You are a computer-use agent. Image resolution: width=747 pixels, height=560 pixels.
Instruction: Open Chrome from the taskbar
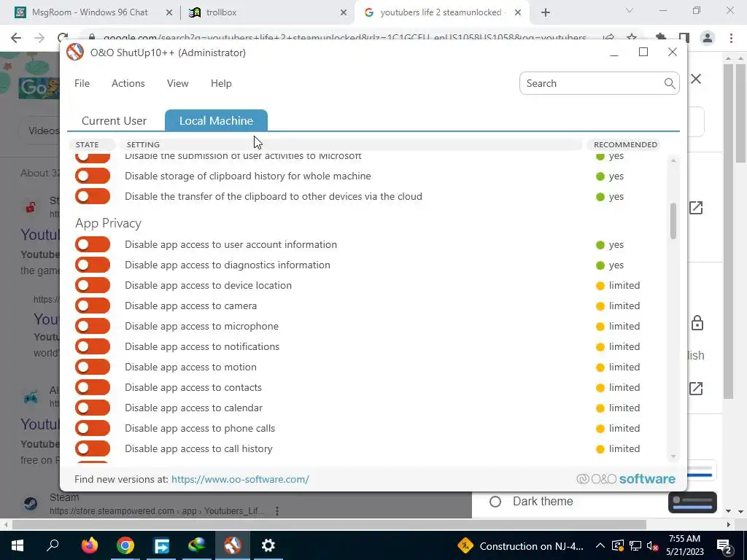click(x=125, y=545)
